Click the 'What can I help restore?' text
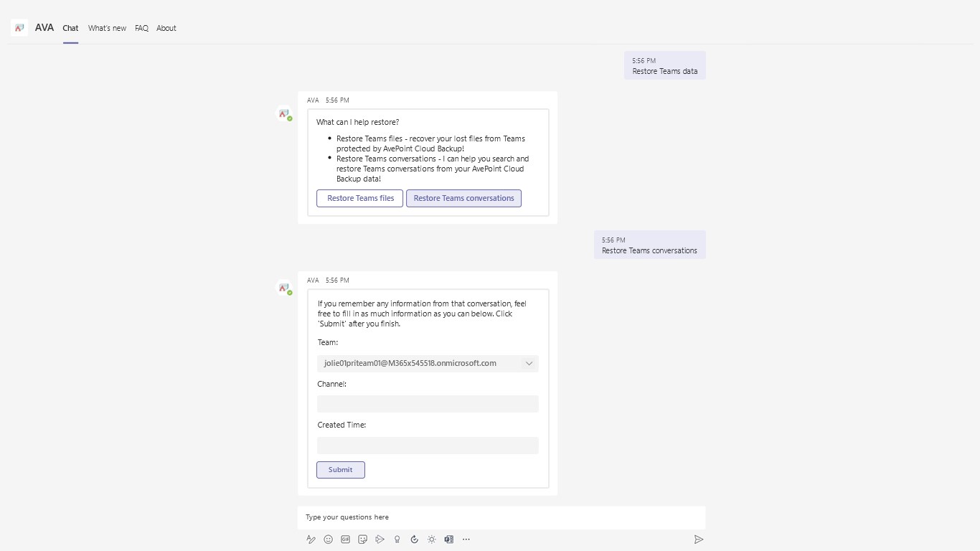980x551 pixels. coord(358,122)
